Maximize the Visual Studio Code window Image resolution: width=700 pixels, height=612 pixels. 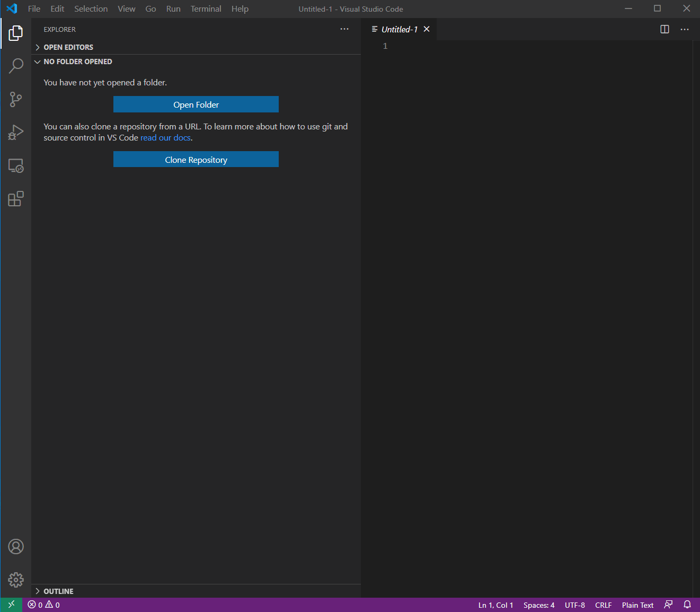(x=657, y=8)
